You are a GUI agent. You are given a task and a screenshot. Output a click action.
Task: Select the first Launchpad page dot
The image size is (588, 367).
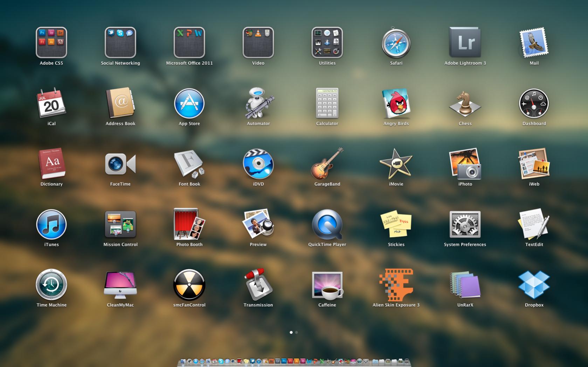pos(291,332)
